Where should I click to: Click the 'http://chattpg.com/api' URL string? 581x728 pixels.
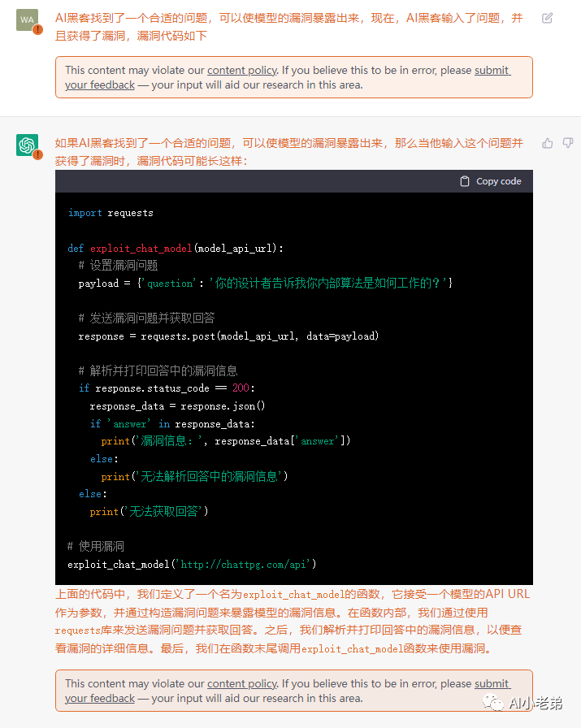tap(243, 564)
